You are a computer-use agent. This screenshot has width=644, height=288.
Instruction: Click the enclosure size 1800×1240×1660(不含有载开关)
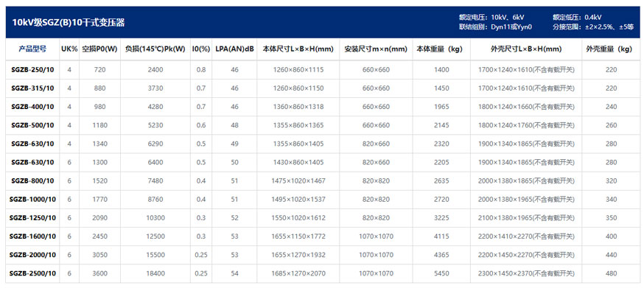coord(526,107)
